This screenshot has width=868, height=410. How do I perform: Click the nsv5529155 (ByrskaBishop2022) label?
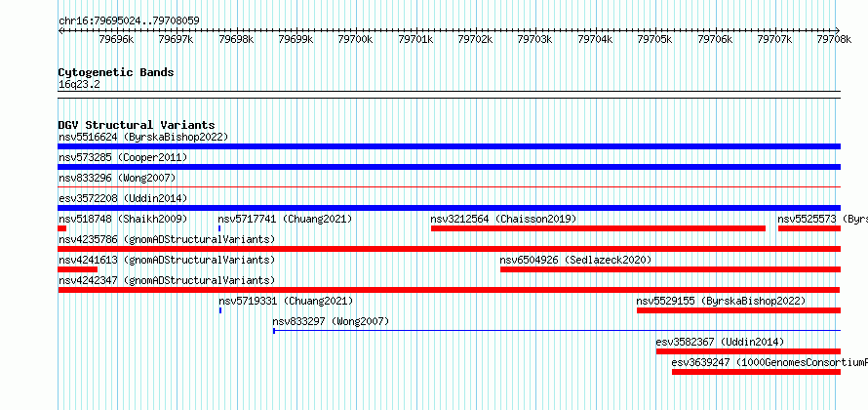pyautogui.click(x=721, y=301)
